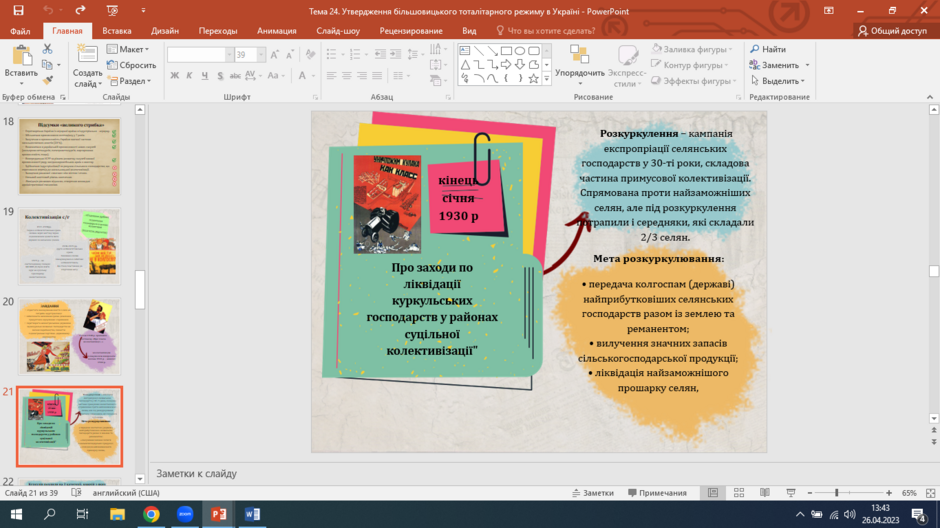Viewport: 940px width, 528px height.
Task: Clear all formatting with the eraser A icon
Action: click(x=310, y=55)
